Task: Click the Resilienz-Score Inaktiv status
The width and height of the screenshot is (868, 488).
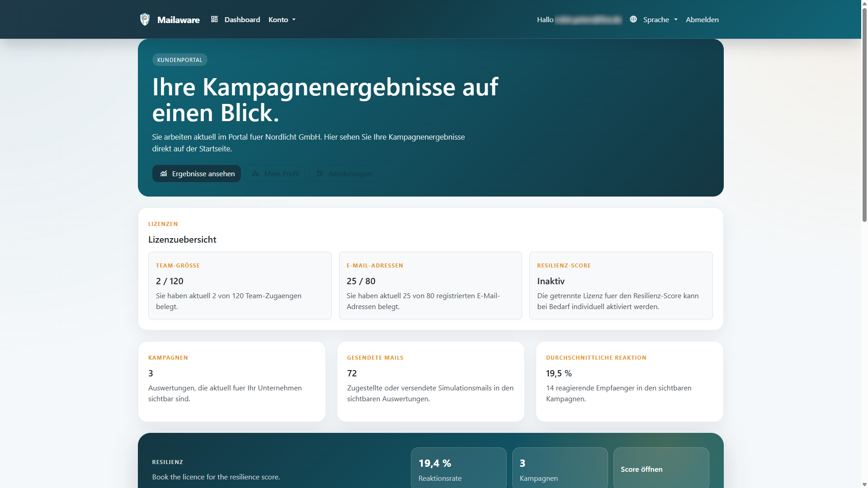Action: click(551, 281)
